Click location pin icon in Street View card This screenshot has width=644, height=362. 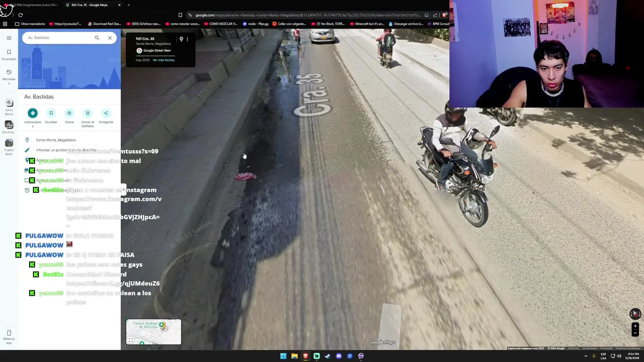click(181, 39)
